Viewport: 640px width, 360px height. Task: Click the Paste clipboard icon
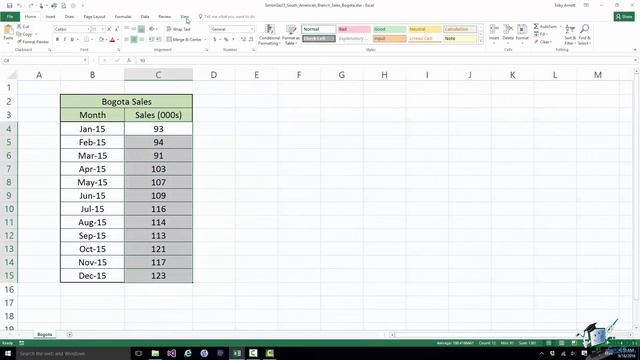[x=8, y=30]
